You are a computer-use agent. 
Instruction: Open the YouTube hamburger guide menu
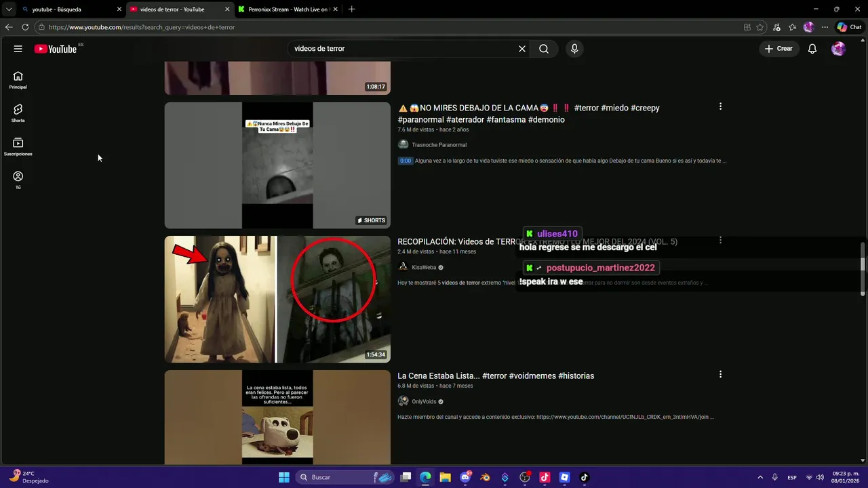pos(18,49)
